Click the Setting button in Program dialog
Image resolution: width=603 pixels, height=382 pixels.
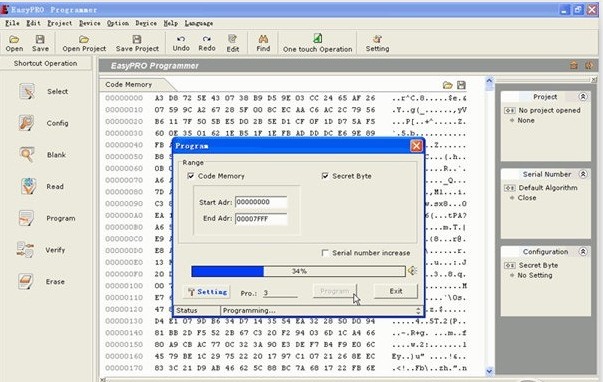[x=207, y=292]
